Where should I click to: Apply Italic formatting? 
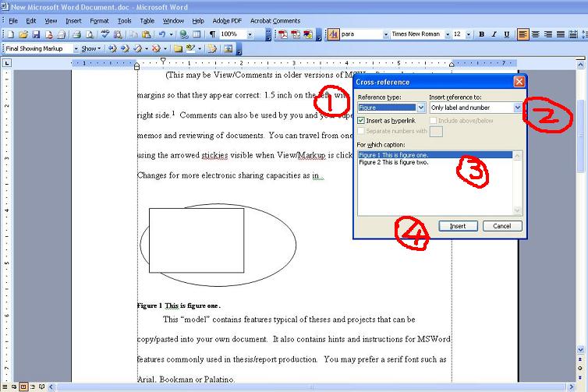[x=494, y=34]
